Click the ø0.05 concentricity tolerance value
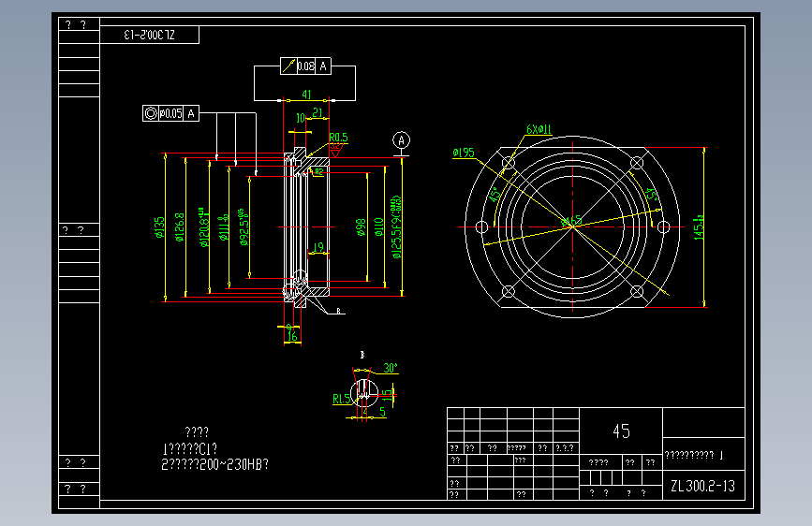The height and width of the screenshot is (526, 812). point(170,113)
